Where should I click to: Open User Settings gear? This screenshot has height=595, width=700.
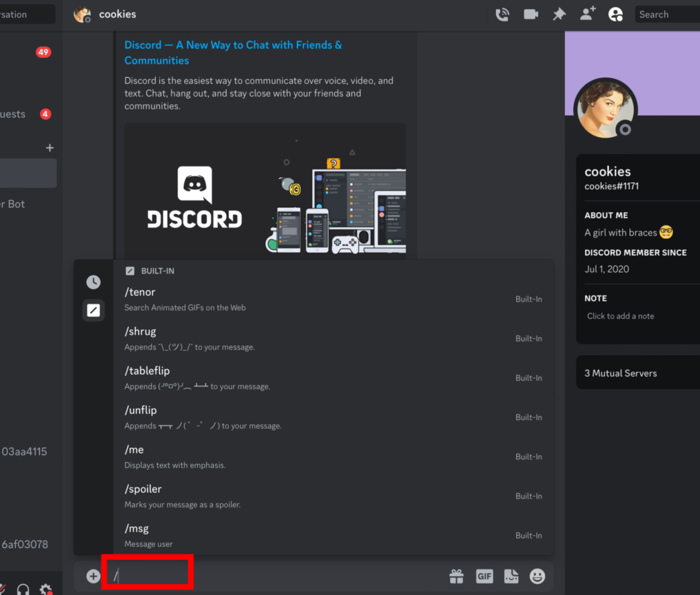pyautogui.click(x=45, y=589)
